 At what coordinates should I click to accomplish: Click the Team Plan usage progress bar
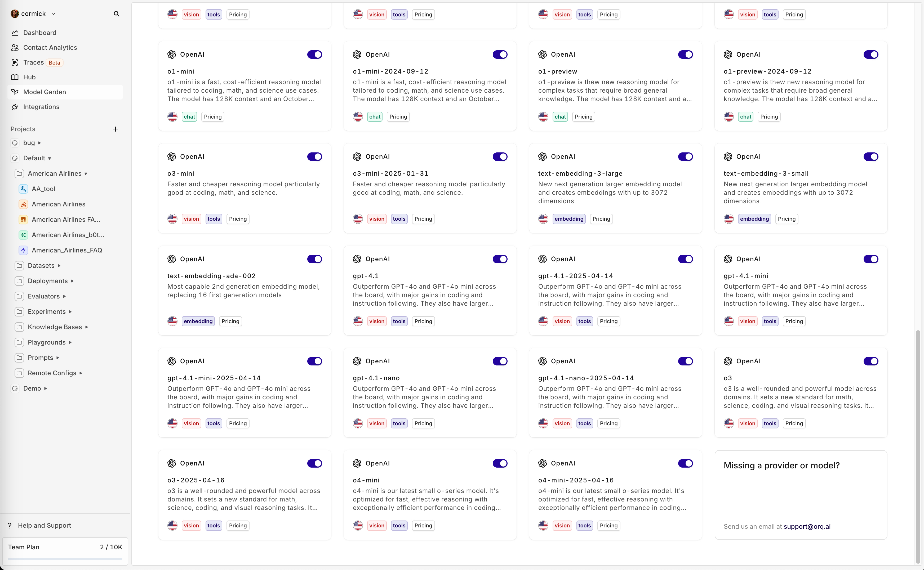[x=65, y=559]
